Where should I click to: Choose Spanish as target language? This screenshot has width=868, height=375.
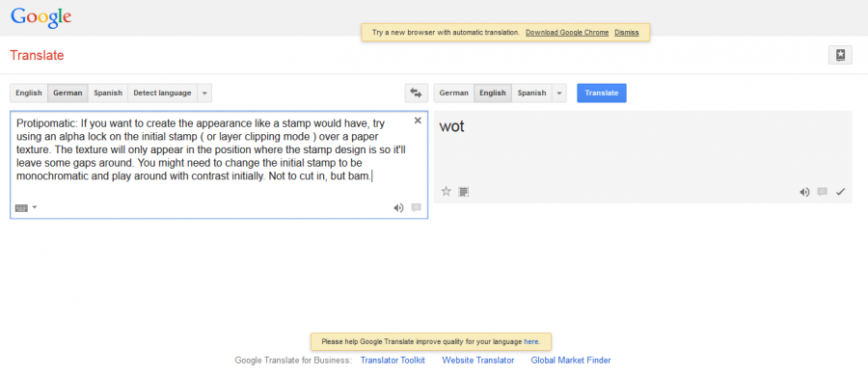[x=531, y=93]
